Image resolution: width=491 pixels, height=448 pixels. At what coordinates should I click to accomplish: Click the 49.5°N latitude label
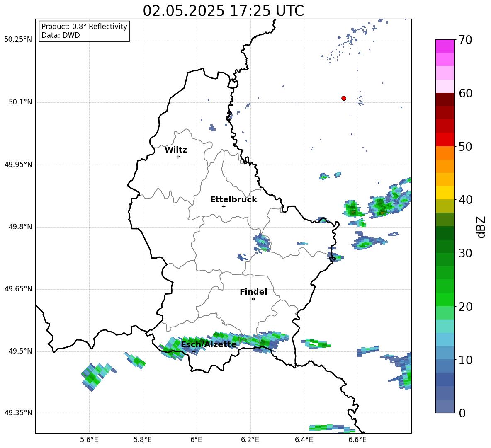pos(20,351)
